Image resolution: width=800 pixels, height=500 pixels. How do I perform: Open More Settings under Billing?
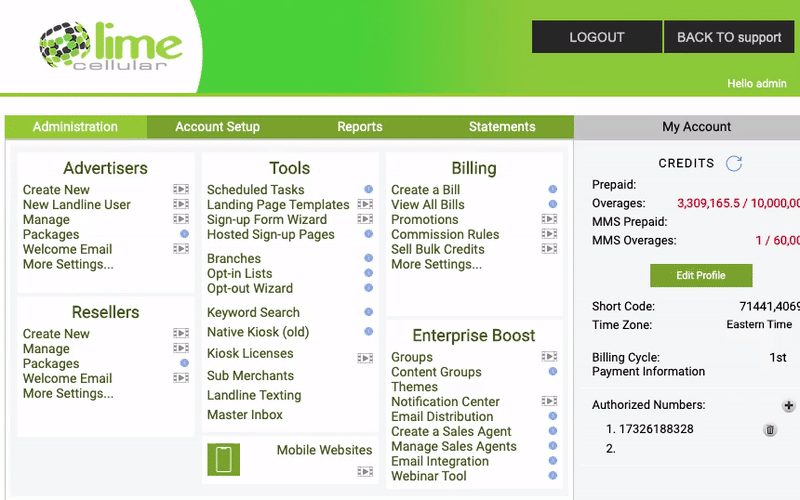click(x=436, y=264)
